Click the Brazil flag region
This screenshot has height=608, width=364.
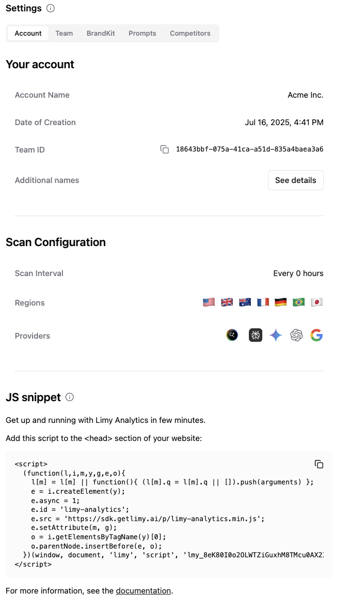coord(298,302)
